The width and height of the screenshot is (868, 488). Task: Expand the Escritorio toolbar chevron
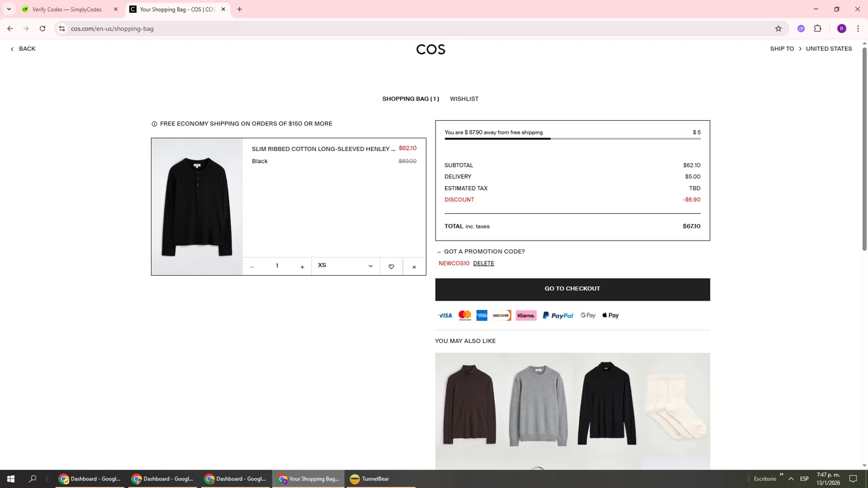(781, 475)
